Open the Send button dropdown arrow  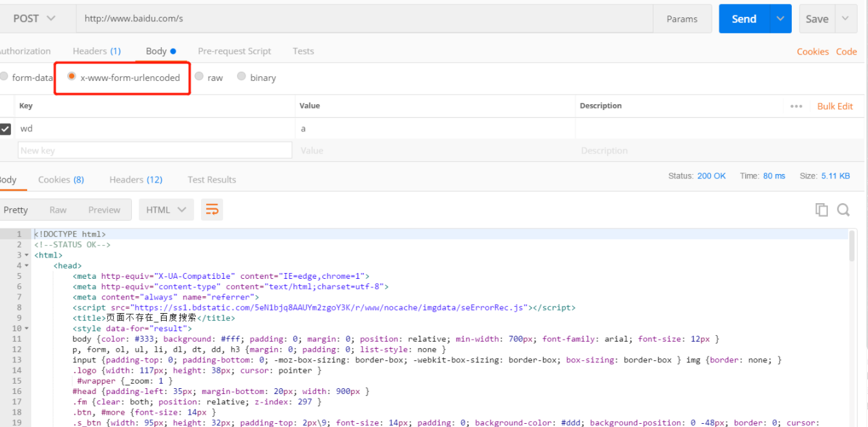point(780,19)
